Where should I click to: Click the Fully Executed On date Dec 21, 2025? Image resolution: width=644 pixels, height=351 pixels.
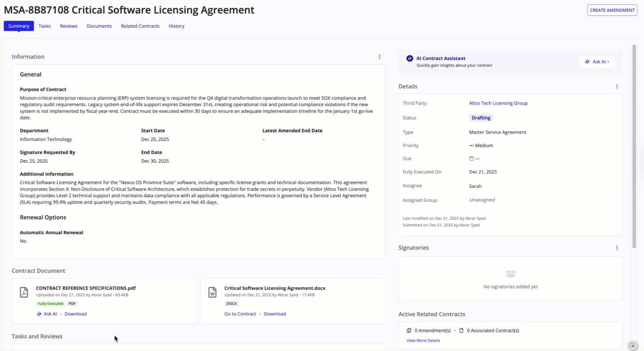click(483, 172)
